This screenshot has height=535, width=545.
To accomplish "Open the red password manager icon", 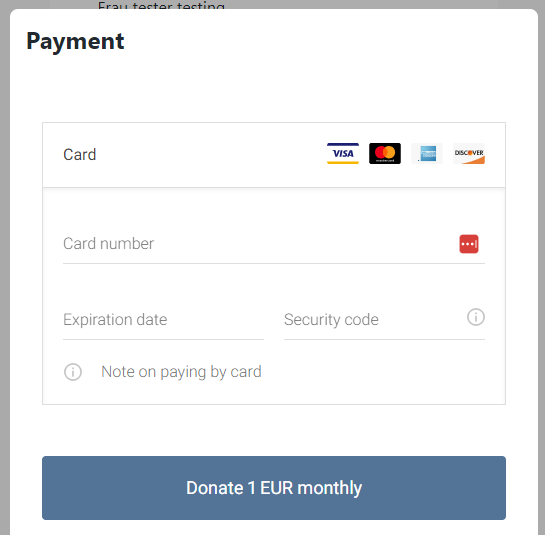I will (469, 244).
